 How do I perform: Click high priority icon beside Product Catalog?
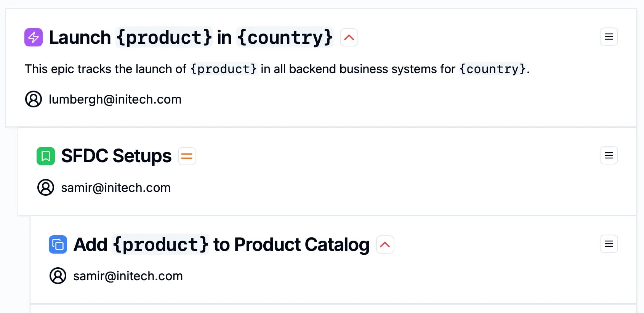385,244
